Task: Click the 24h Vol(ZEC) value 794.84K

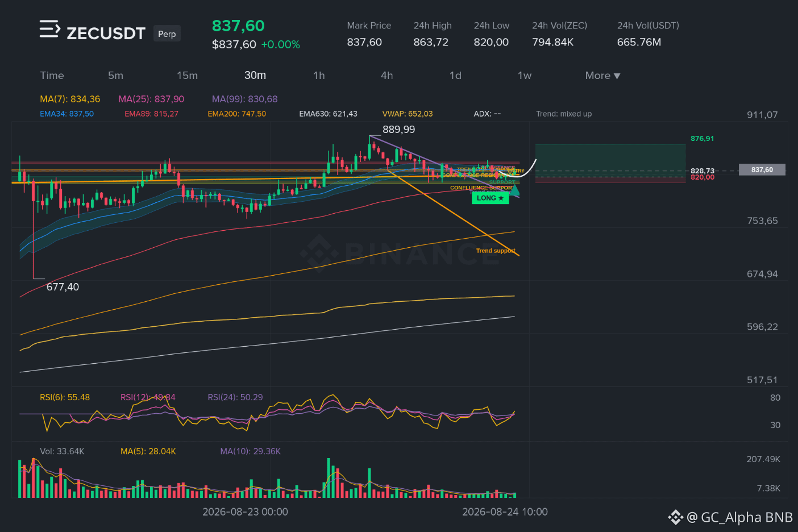Action: 553,42
